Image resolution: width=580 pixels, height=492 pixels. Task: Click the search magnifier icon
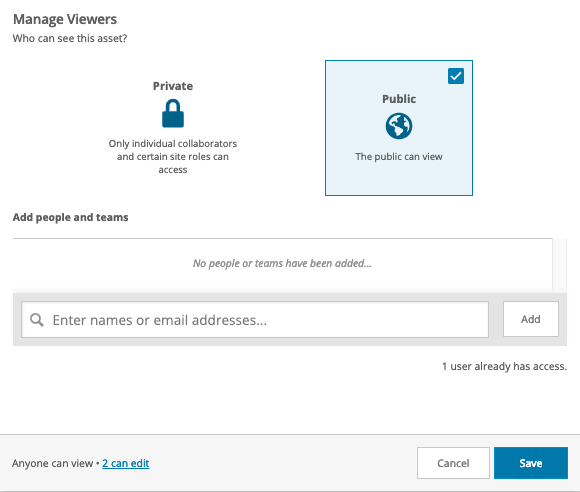click(37, 320)
